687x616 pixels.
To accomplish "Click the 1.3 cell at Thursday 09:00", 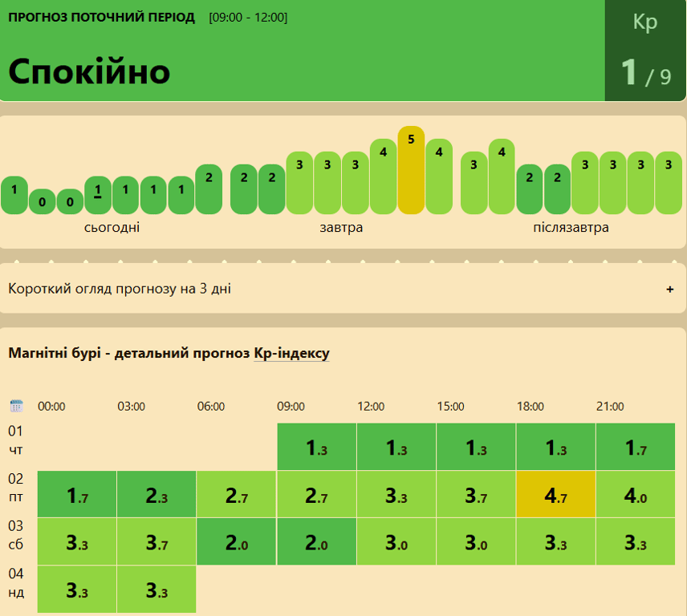I will pos(317,447).
